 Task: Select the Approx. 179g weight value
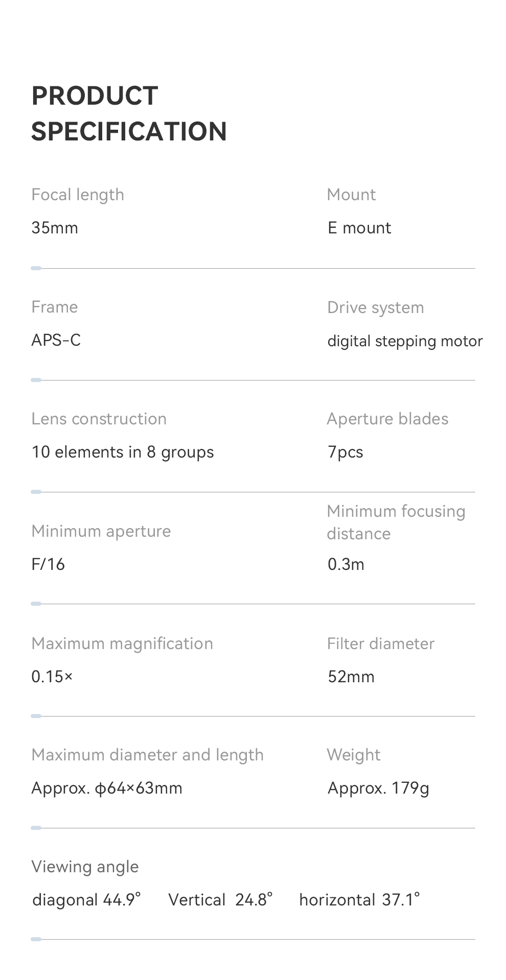click(378, 788)
